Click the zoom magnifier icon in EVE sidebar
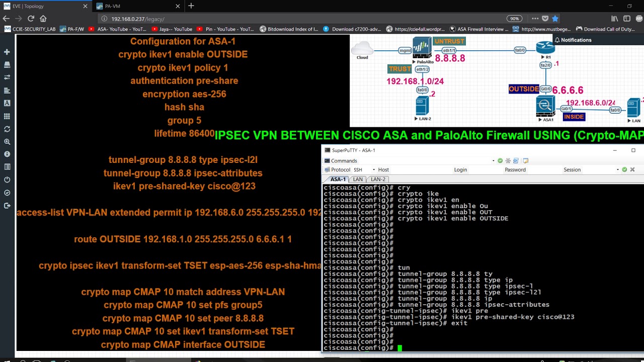 coord(7,142)
